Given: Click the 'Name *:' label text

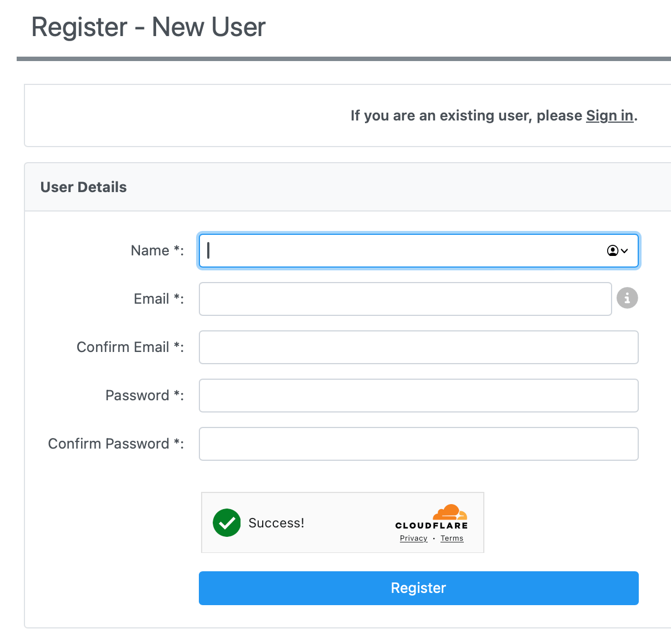Looking at the screenshot, I should pos(157,250).
